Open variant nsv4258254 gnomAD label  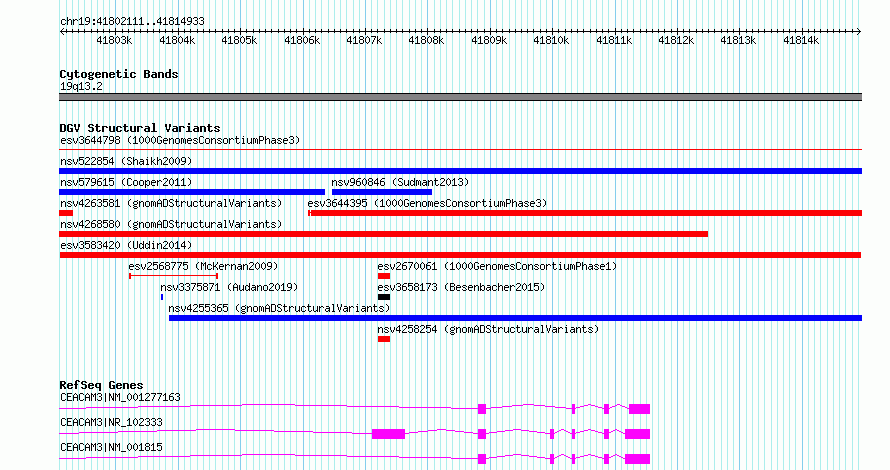tap(488, 329)
